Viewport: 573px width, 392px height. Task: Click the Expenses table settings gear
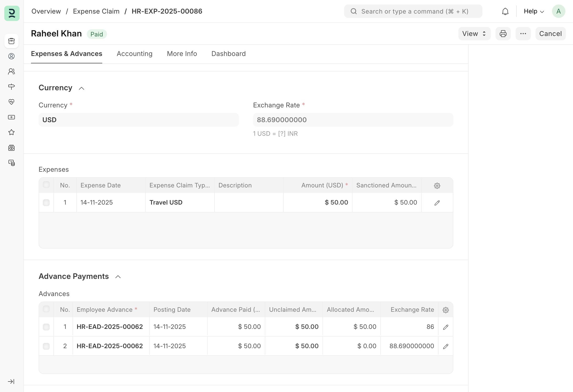pos(437,186)
